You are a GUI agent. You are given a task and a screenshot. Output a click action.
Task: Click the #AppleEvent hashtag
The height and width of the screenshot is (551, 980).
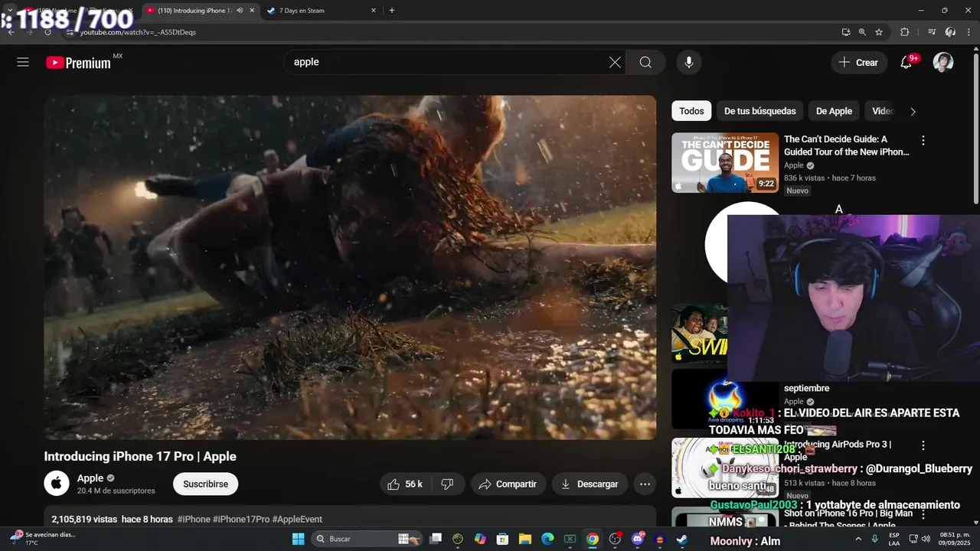point(297,519)
